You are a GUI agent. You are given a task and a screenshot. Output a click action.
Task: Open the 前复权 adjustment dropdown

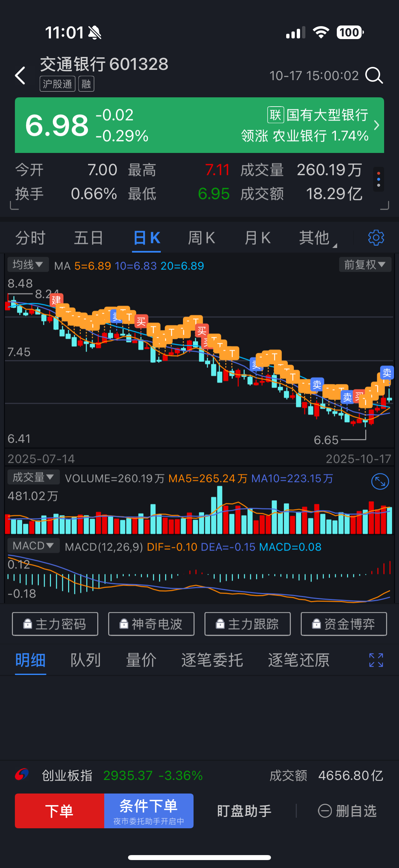pos(365,265)
